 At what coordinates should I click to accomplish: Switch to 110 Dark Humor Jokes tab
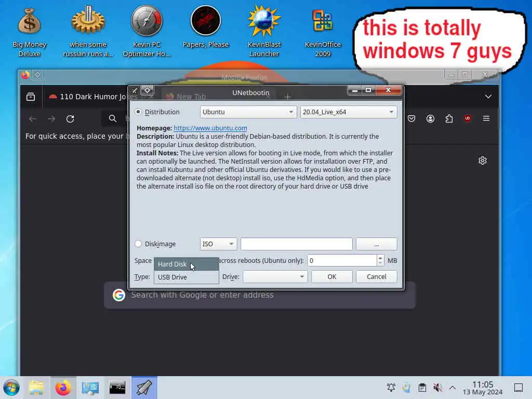pos(92,97)
